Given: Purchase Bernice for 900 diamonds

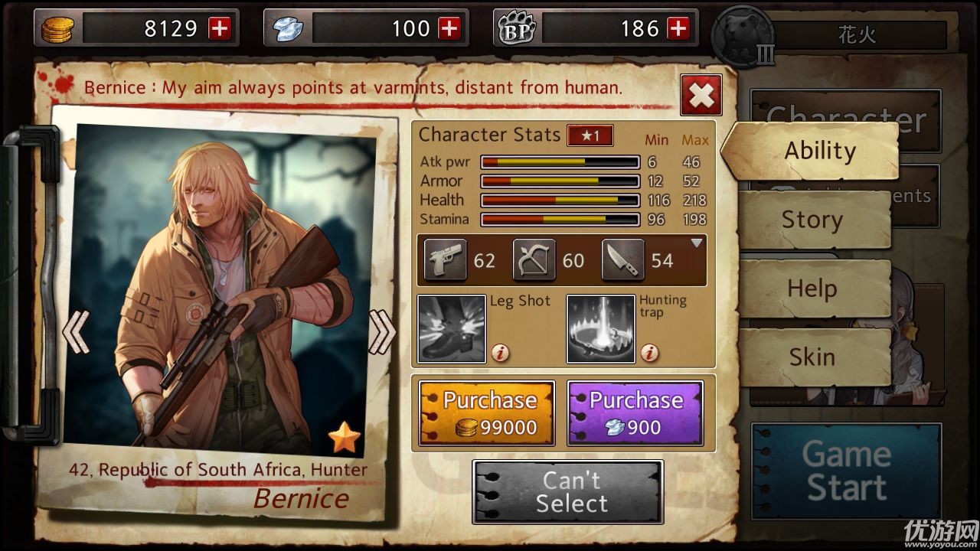Looking at the screenshot, I should (x=635, y=413).
